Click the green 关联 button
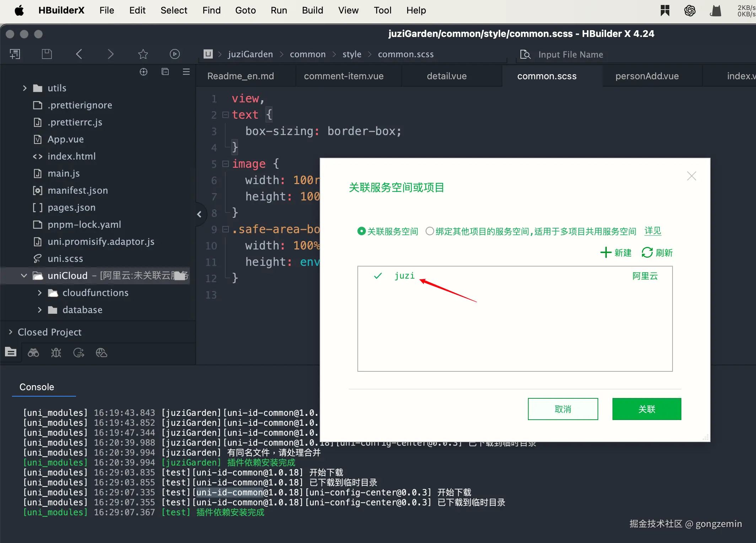756x543 pixels. pos(647,409)
